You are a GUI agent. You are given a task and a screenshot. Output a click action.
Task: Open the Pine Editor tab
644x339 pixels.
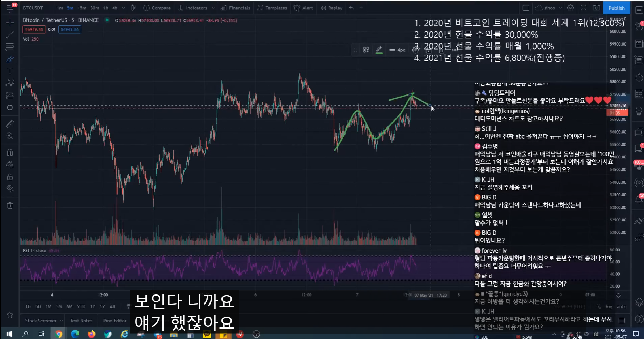coord(115,321)
